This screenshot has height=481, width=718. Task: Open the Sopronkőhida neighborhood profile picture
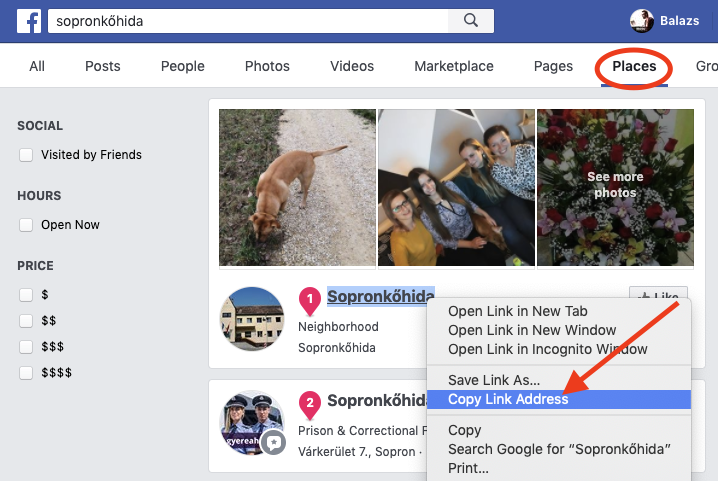[252, 319]
